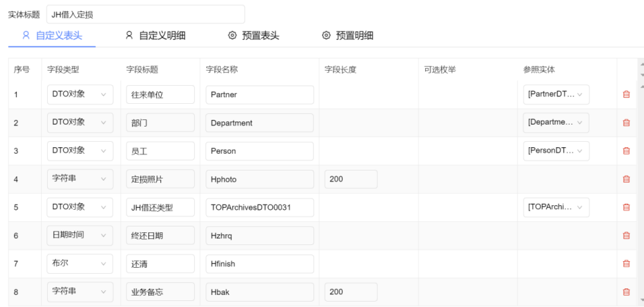Click the table's vertical scrollbar
644x307 pixels.
tap(641, 192)
